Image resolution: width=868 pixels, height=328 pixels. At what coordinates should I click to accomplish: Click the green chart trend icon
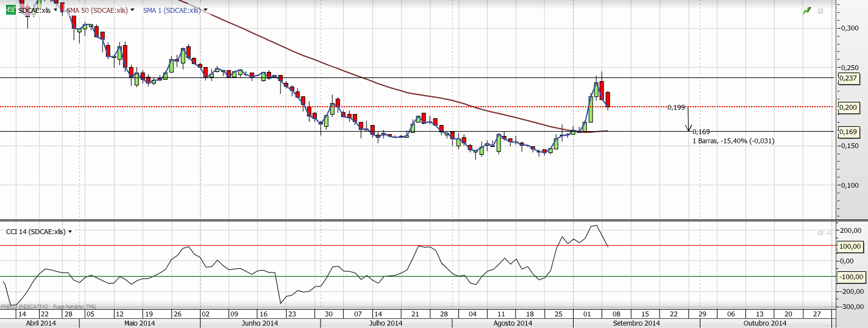[x=807, y=10]
